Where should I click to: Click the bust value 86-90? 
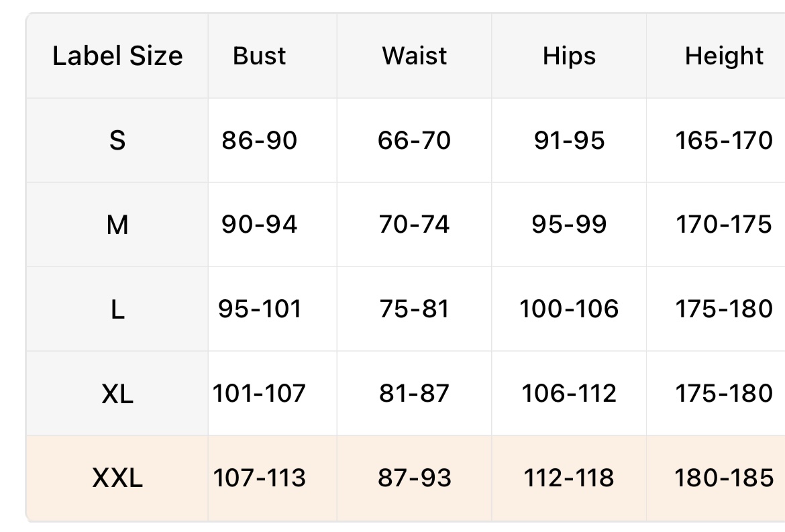tap(260, 140)
